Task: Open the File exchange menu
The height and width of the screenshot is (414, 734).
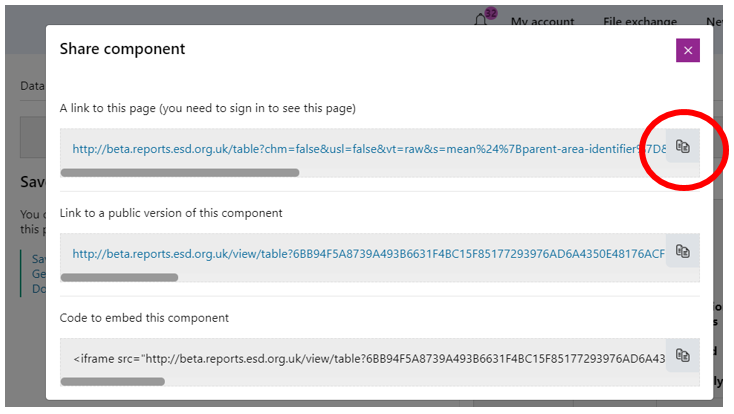Action: 639,21
